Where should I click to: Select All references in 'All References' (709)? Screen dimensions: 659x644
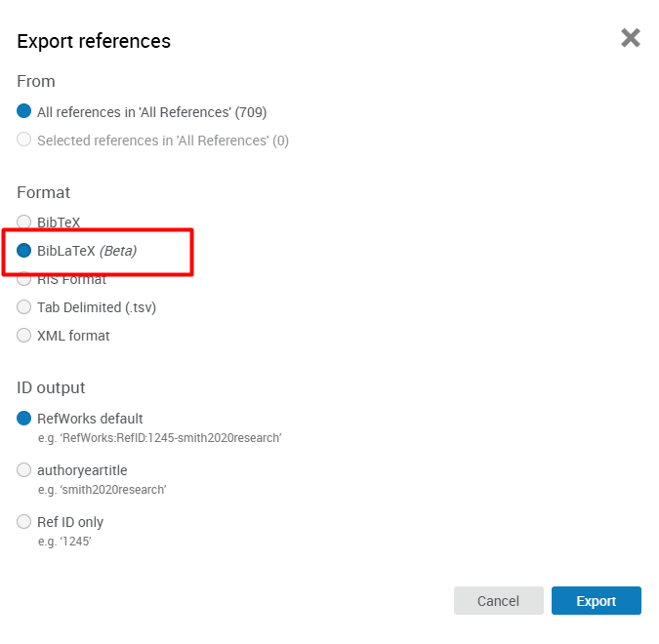coord(24,111)
